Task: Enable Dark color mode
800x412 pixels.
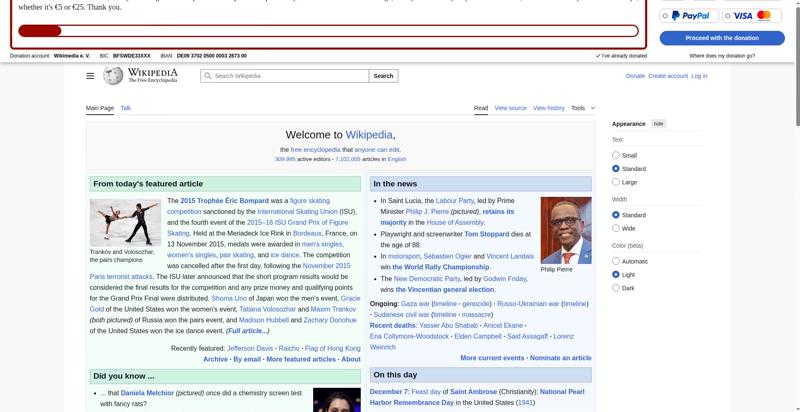Action: pyautogui.click(x=616, y=288)
